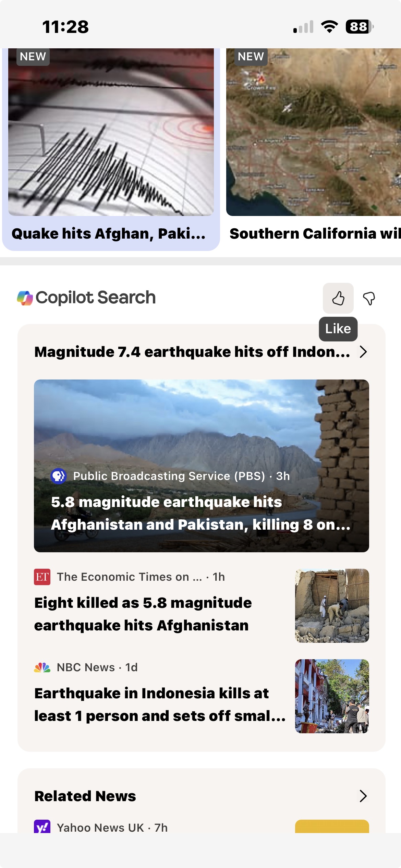The height and width of the screenshot is (868, 401).
Task: Tap the Indonesia earthquake thumbnail image
Action: [x=332, y=696]
